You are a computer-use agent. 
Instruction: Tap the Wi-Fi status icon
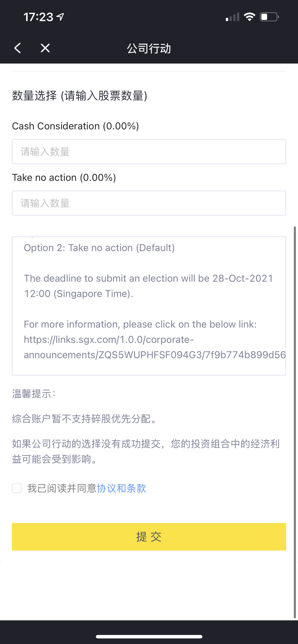[x=249, y=17]
